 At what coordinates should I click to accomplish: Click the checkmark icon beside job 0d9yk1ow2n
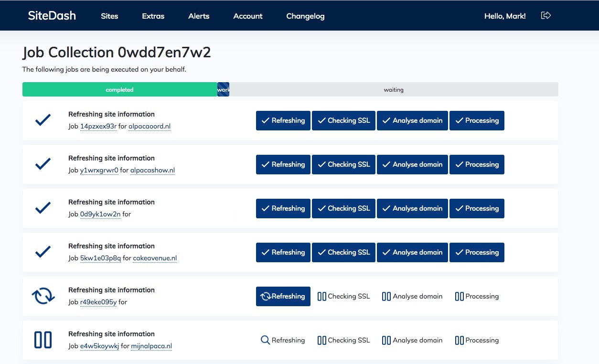click(43, 208)
